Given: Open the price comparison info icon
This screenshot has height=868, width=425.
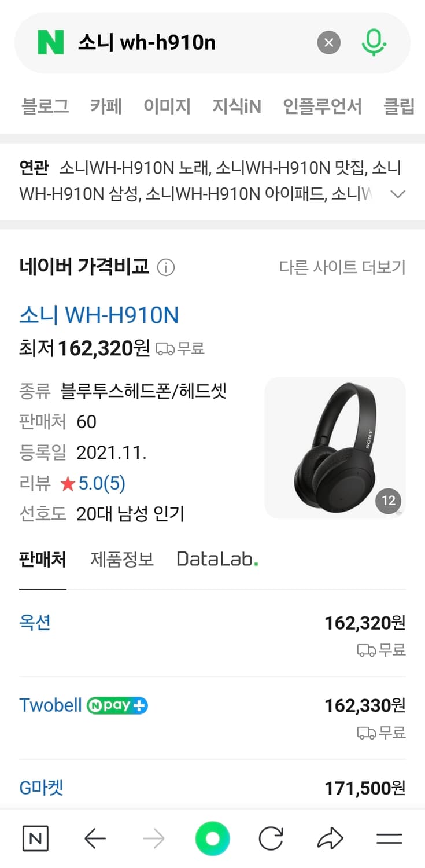Looking at the screenshot, I should tap(166, 268).
